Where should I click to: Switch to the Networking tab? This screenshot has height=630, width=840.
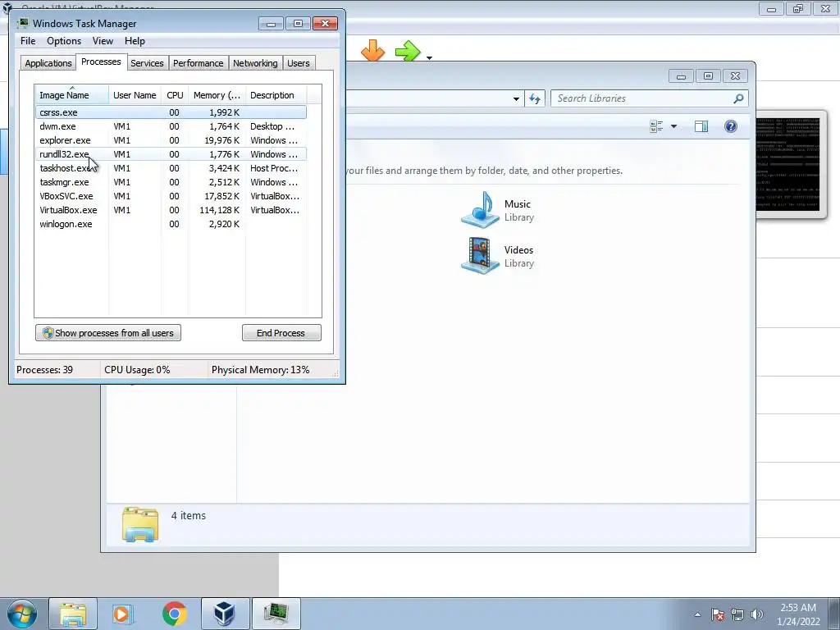click(255, 63)
